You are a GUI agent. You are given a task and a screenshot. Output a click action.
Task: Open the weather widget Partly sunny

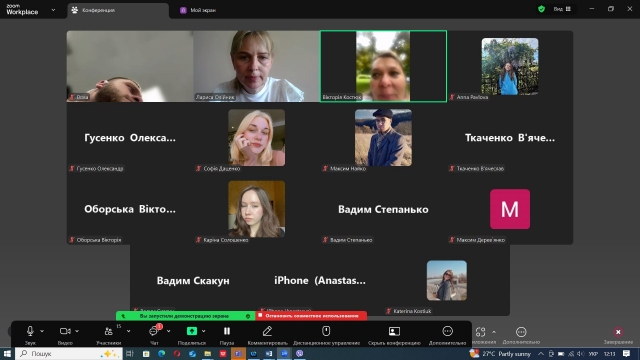[501, 353]
